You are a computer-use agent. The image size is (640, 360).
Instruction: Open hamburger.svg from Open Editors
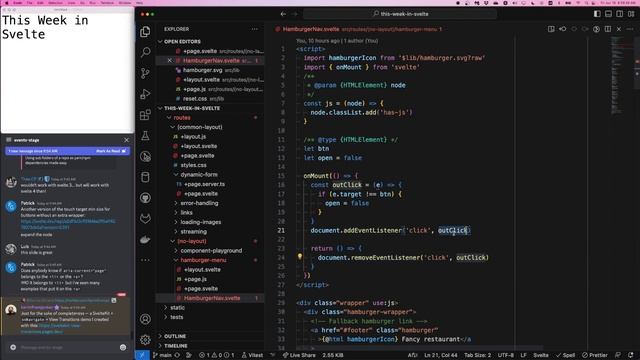coord(202,70)
